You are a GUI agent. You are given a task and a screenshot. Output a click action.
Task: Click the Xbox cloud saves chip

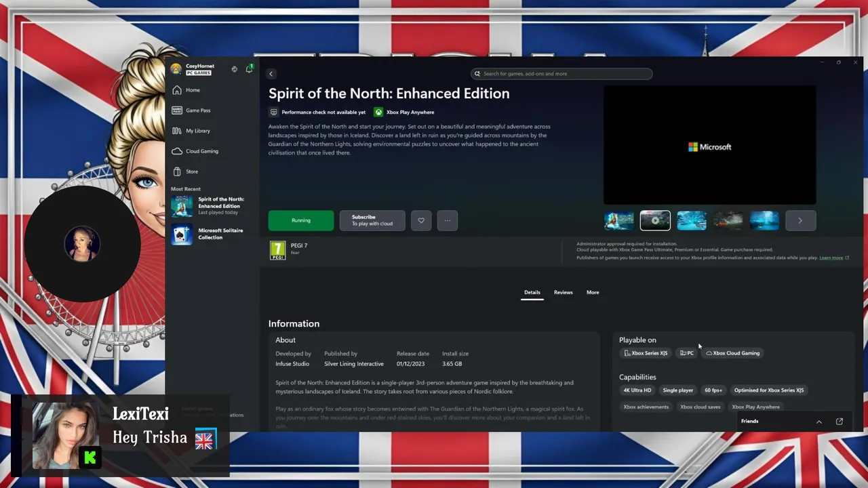pyautogui.click(x=701, y=407)
